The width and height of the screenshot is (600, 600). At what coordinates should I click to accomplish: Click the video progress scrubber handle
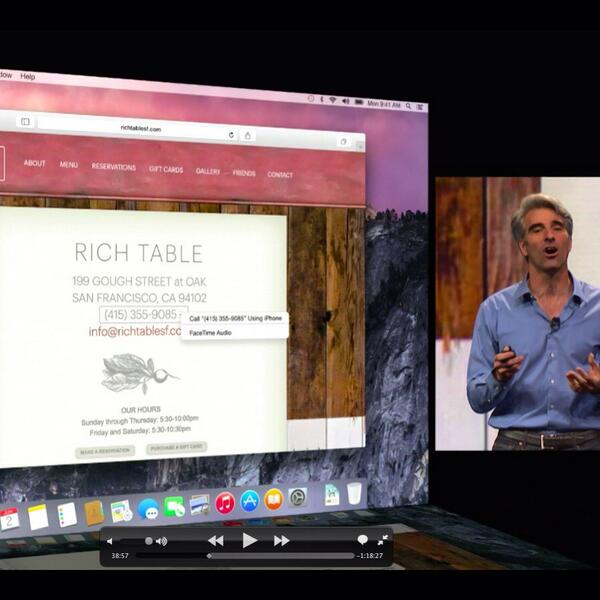[209, 556]
